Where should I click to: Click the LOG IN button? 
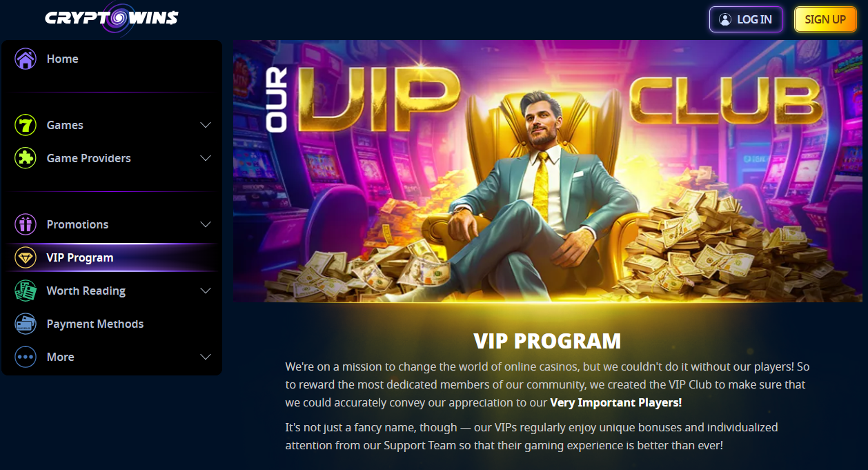pyautogui.click(x=746, y=19)
